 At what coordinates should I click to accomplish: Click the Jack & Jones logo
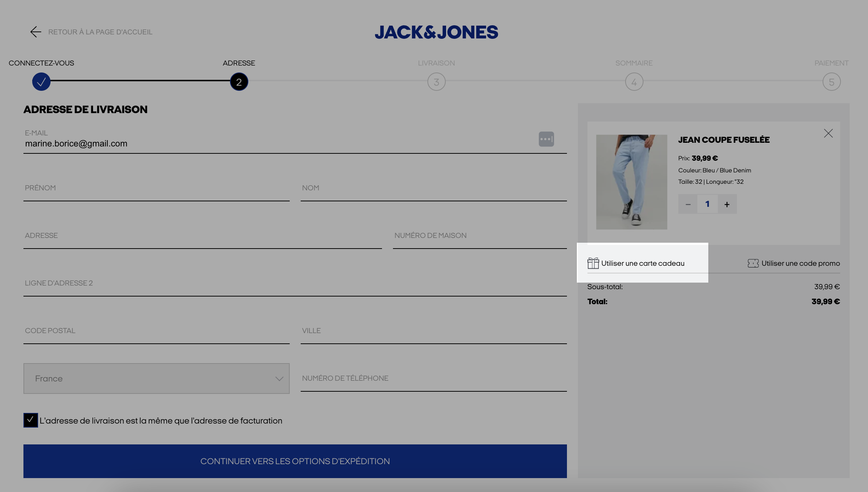[x=436, y=32]
